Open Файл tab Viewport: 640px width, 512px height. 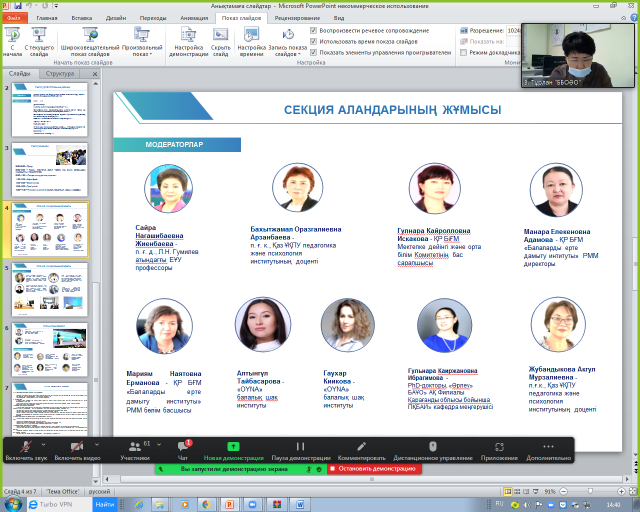[x=15, y=18]
